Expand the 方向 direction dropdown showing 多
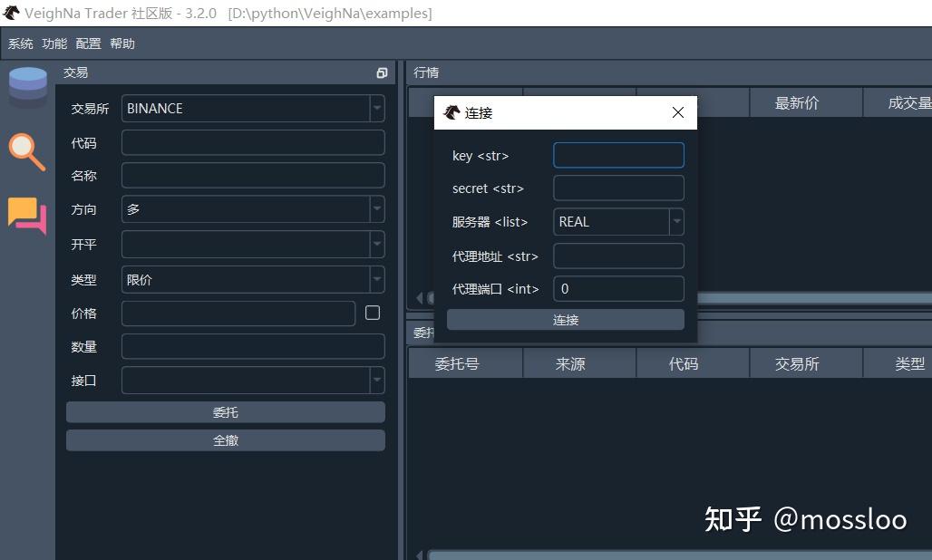The image size is (932, 560). point(377,209)
